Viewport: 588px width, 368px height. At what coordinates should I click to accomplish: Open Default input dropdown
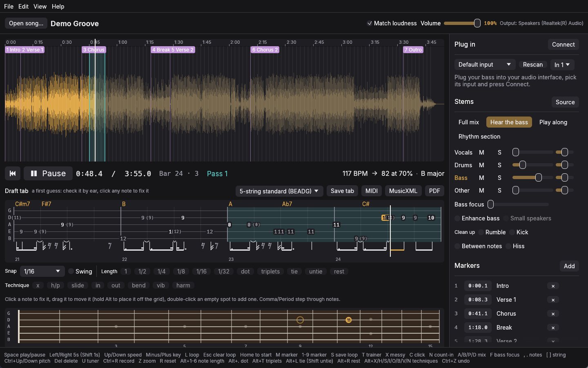485,65
